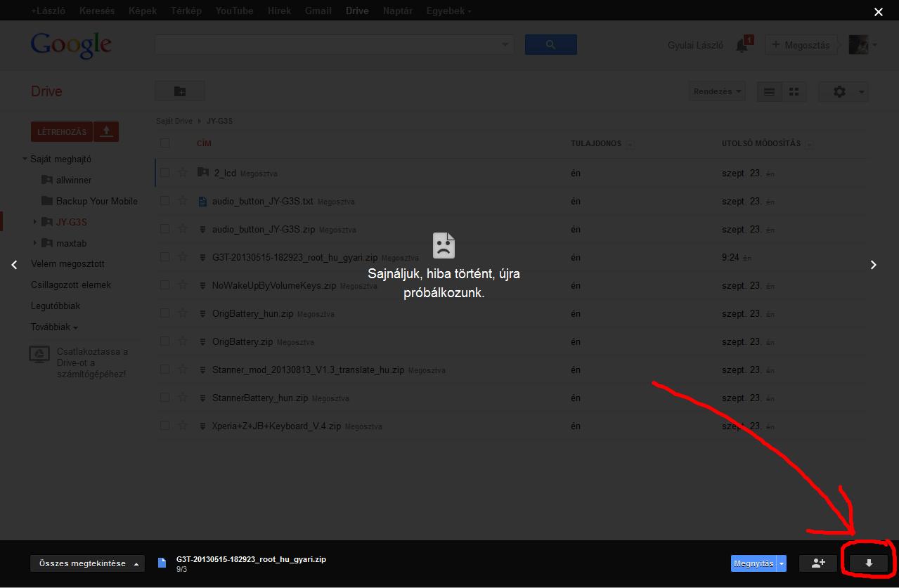Star the StannerBattery_hun.zip file
The height and width of the screenshot is (588, 899).
pyautogui.click(x=183, y=398)
